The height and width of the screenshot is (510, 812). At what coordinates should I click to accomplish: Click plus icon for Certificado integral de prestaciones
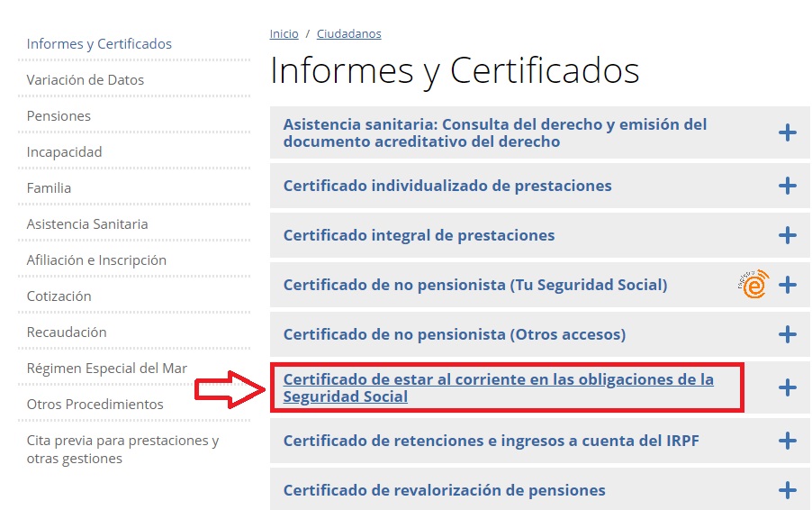tap(788, 235)
